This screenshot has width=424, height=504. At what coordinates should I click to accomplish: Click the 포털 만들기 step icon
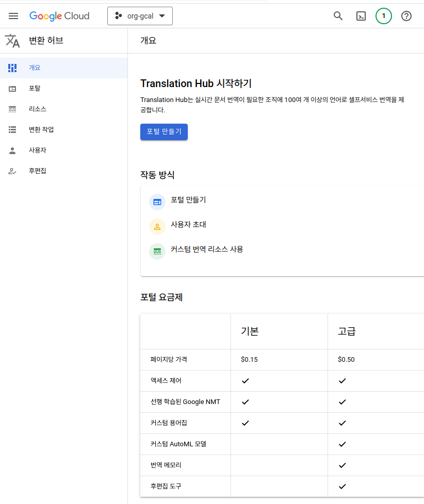coord(157,202)
